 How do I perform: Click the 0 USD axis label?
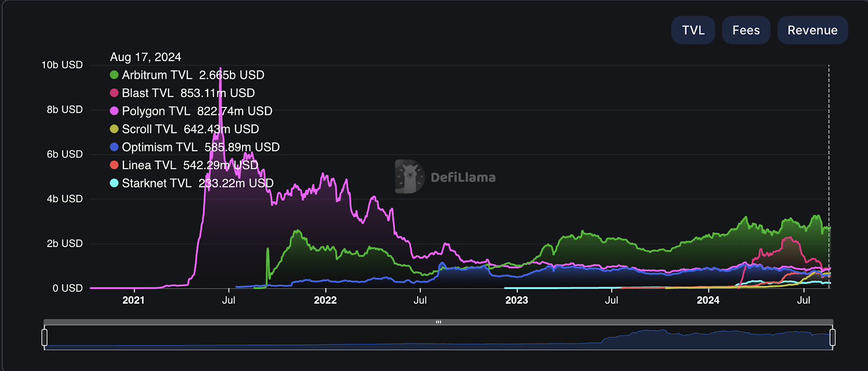coord(67,288)
